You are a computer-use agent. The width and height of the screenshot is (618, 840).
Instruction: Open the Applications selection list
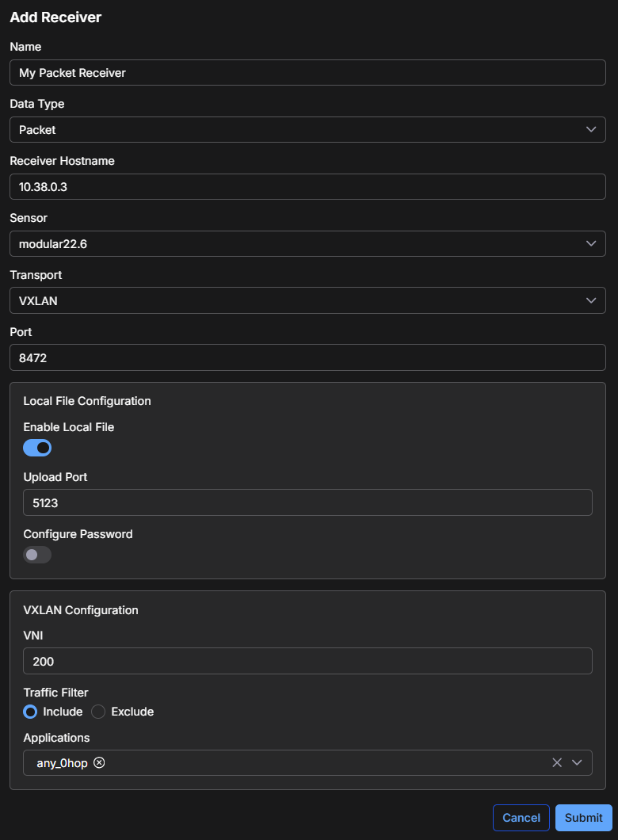click(317, 762)
